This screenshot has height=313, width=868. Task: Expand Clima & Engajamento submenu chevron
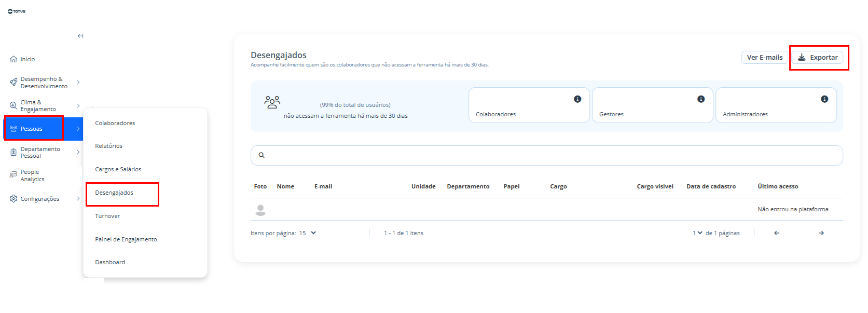pos(78,106)
